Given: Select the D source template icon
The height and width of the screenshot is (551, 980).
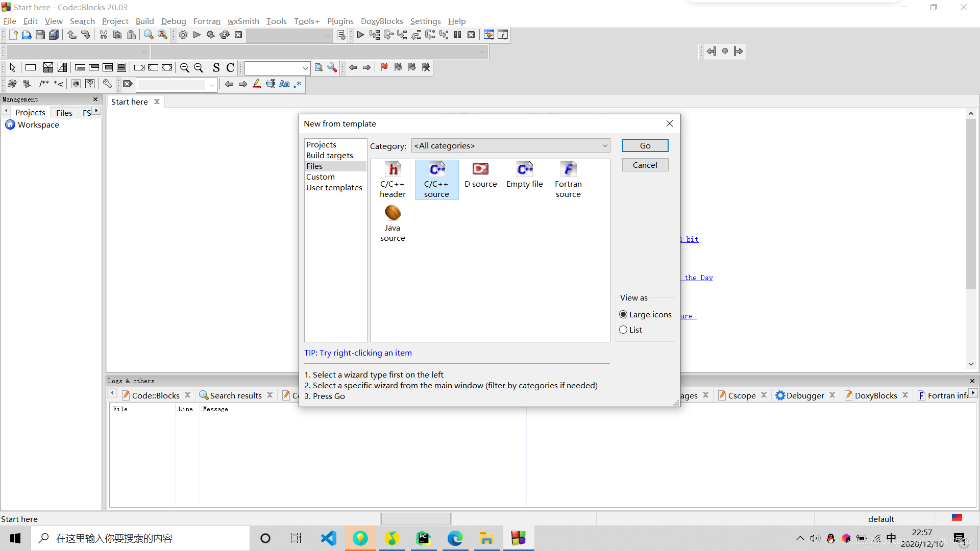Looking at the screenshot, I should tap(480, 175).
